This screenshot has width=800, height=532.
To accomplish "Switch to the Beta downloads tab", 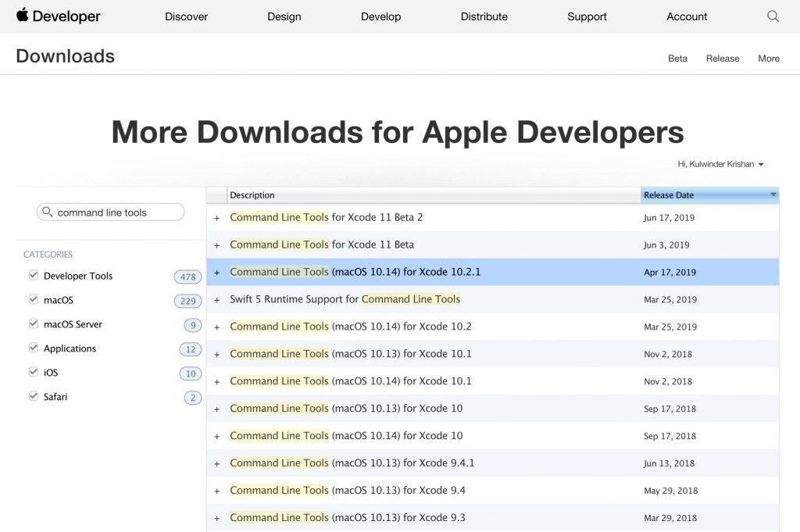I will point(677,58).
